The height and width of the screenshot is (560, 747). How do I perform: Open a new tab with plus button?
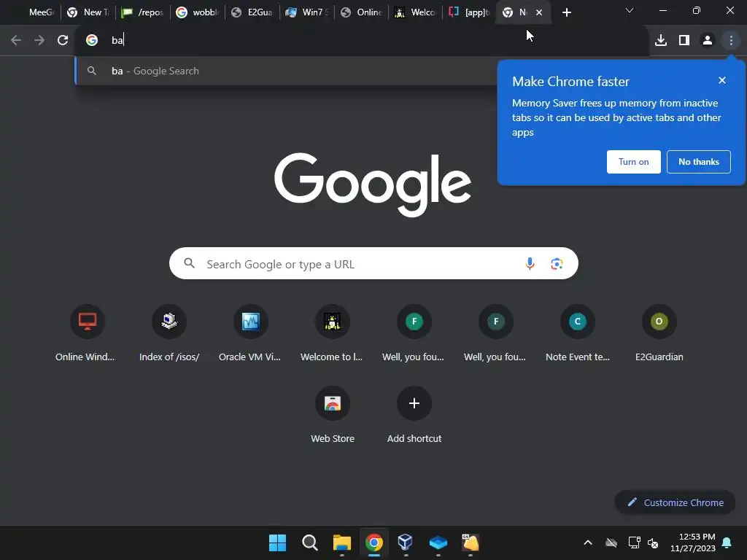pyautogui.click(x=566, y=12)
